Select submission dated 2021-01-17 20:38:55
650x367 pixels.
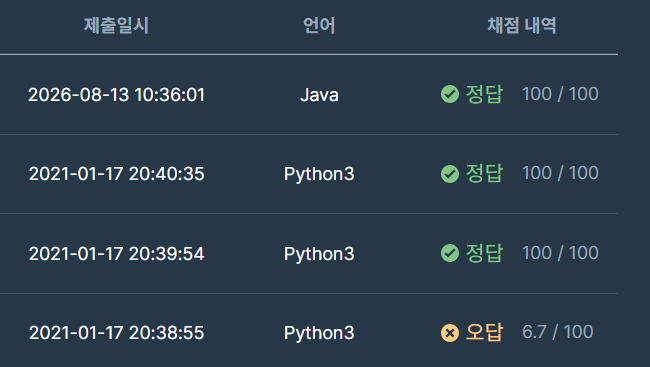(x=116, y=333)
